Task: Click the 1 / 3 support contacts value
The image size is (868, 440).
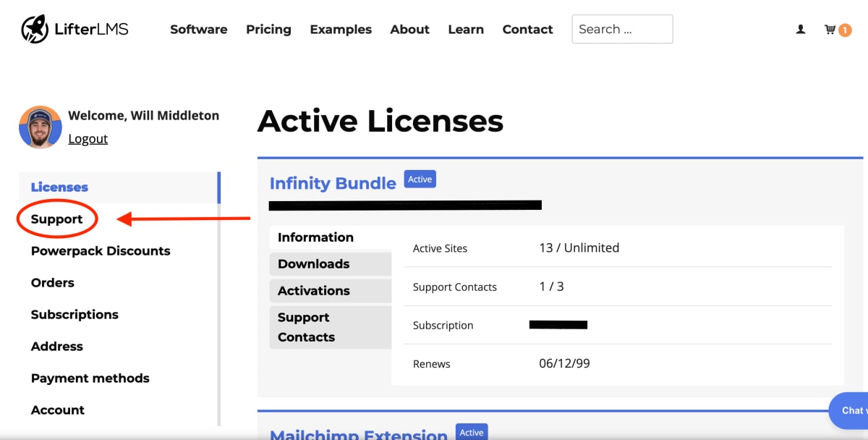Action: (x=551, y=287)
